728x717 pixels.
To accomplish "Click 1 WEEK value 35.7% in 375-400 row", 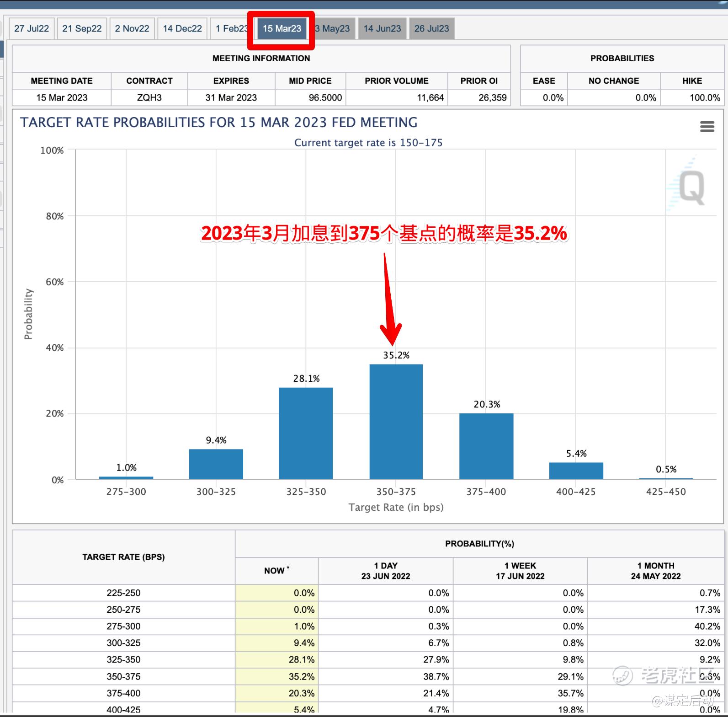I will (570, 693).
